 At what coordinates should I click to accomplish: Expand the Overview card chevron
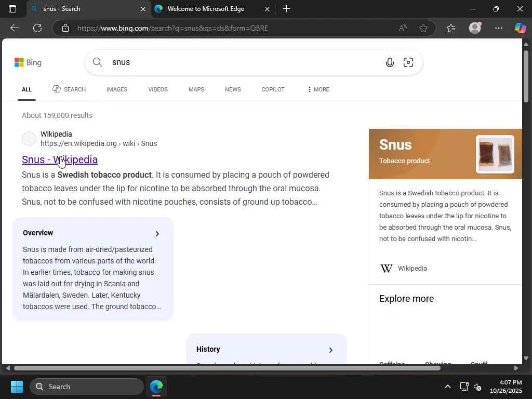coord(157,234)
